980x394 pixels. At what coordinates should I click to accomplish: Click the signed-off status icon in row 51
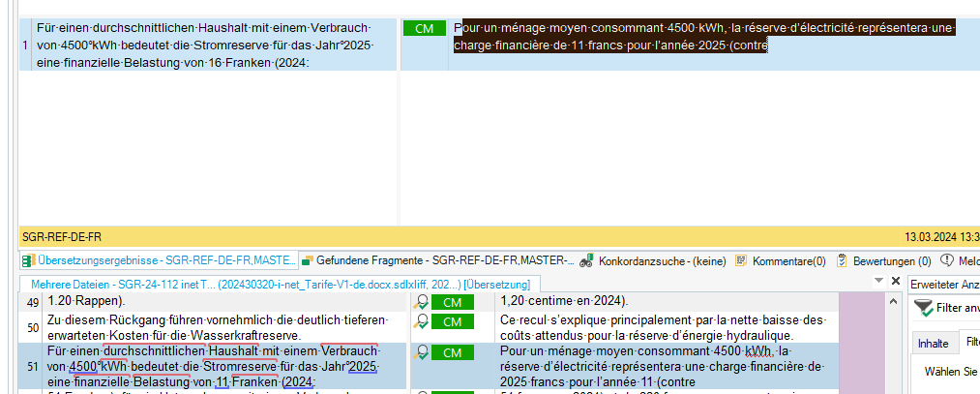[x=422, y=352]
